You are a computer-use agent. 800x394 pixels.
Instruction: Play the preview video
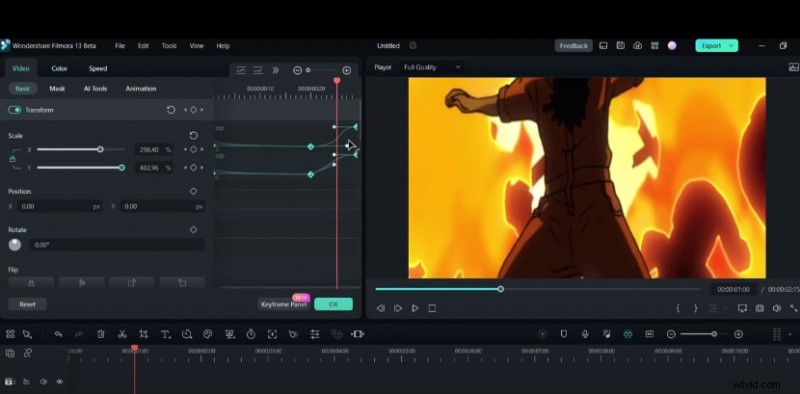(x=415, y=308)
